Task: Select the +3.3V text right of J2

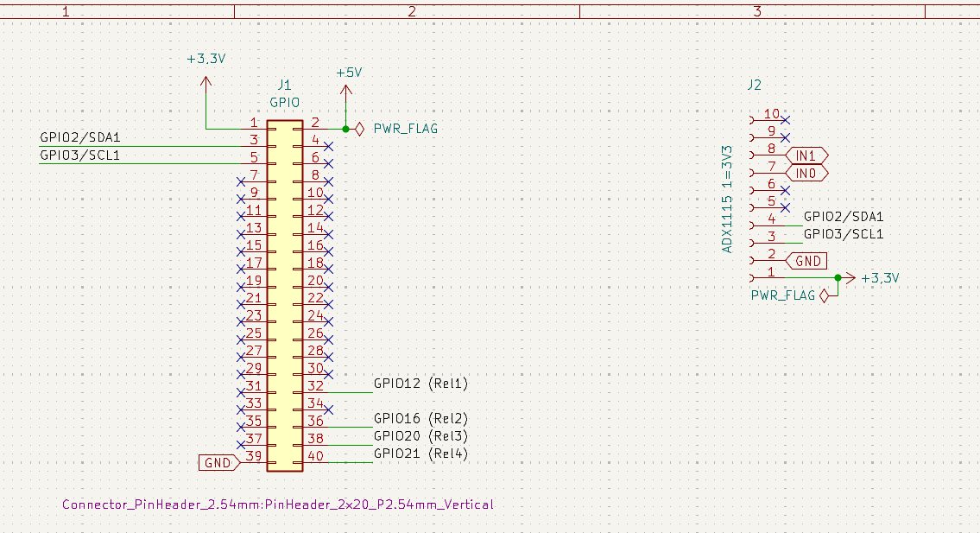Action: [880, 278]
